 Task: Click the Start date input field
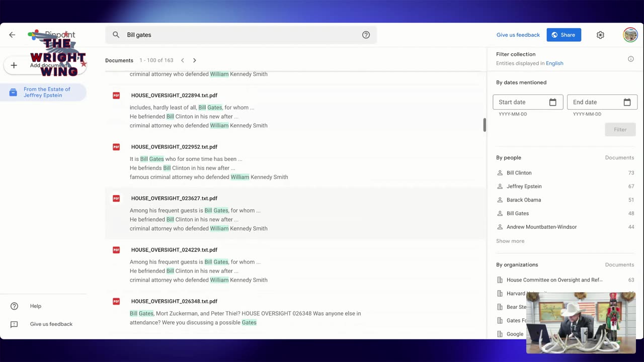[528, 102]
